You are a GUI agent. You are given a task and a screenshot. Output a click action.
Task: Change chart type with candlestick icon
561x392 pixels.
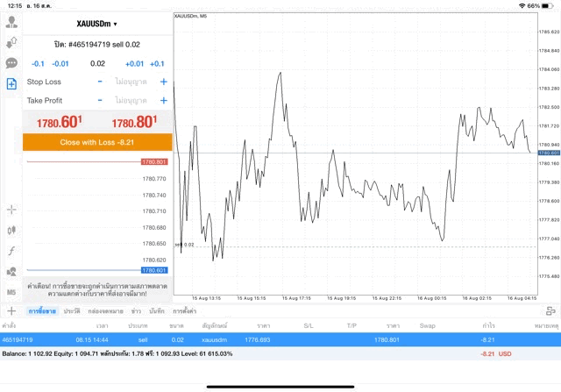(11, 230)
